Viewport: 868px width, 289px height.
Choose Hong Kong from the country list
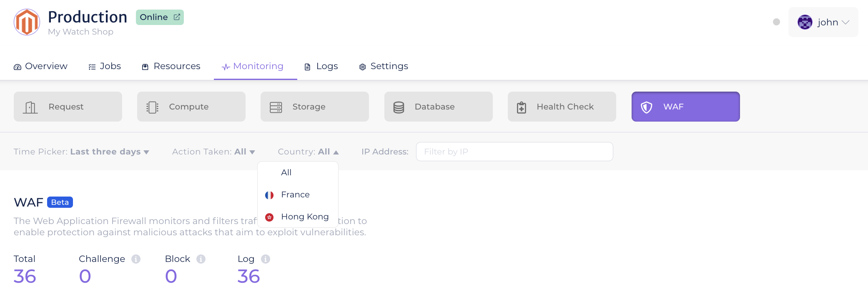click(304, 217)
